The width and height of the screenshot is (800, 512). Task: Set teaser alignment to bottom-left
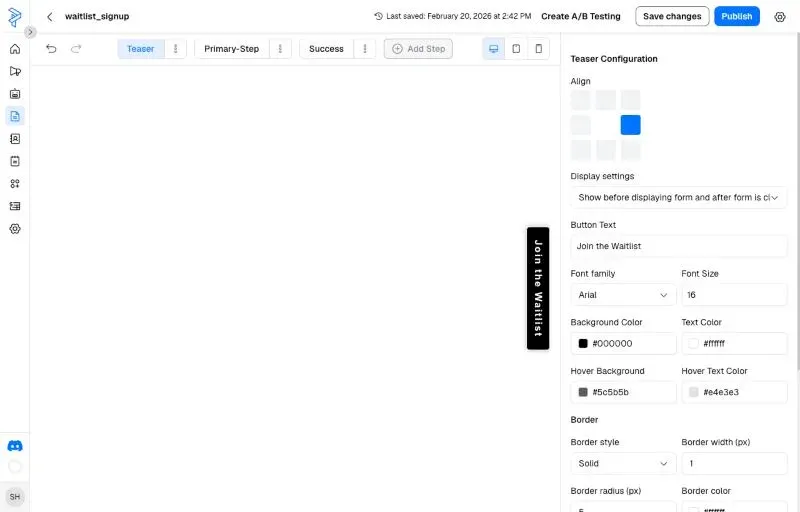click(581, 150)
